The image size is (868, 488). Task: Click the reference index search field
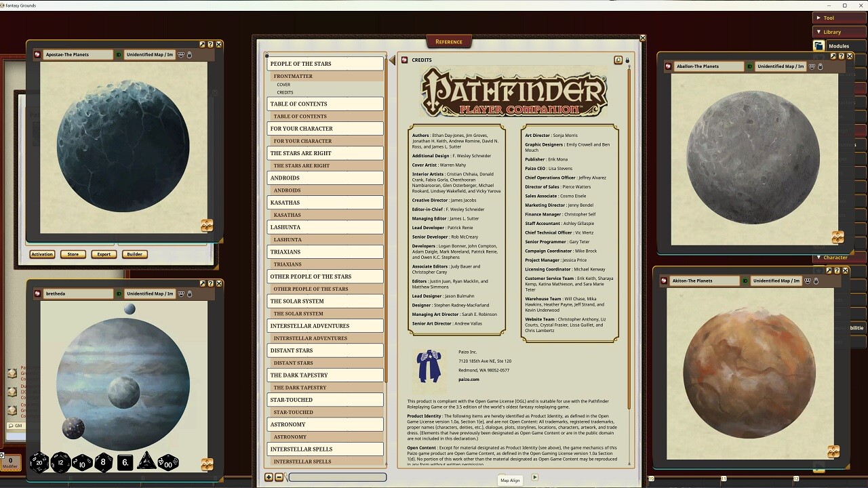(337, 477)
